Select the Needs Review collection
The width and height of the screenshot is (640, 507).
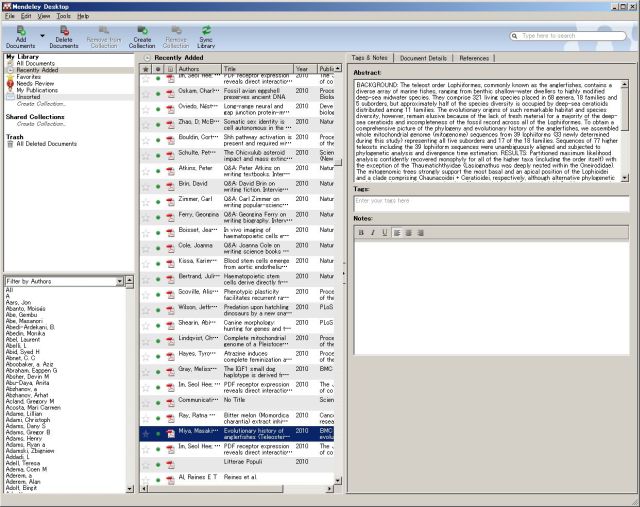tap(35, 83)
